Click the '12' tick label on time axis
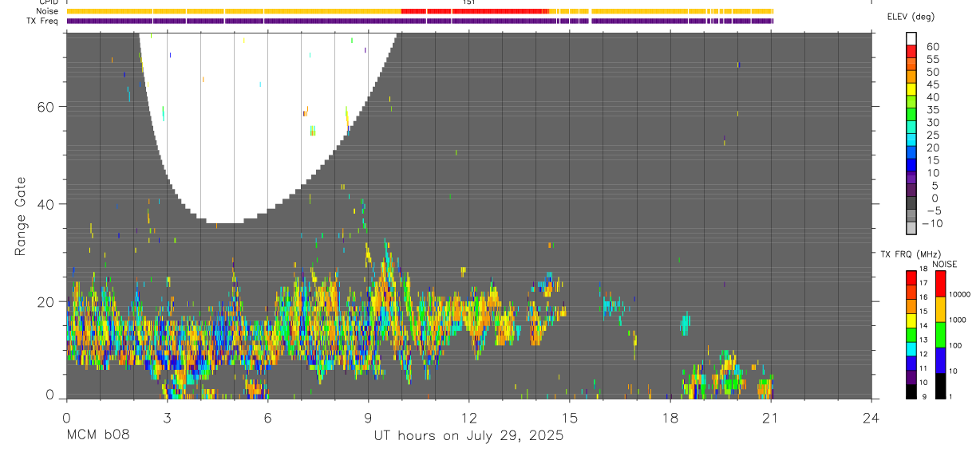This screenshot has height=452, width=980. [x=469, y=418]
